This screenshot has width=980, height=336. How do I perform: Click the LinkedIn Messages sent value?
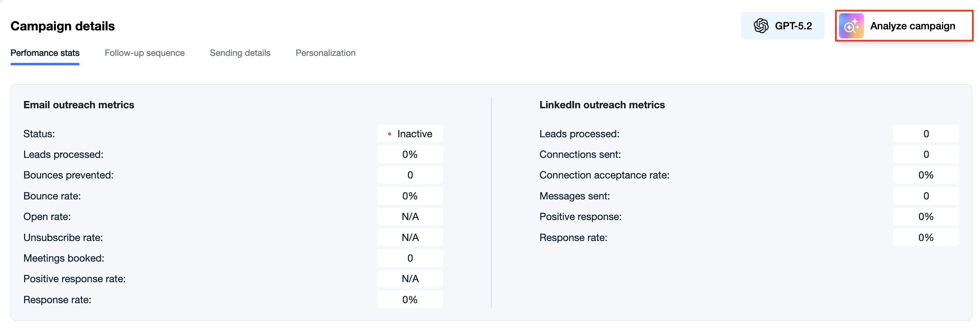[x=926, y=196]
